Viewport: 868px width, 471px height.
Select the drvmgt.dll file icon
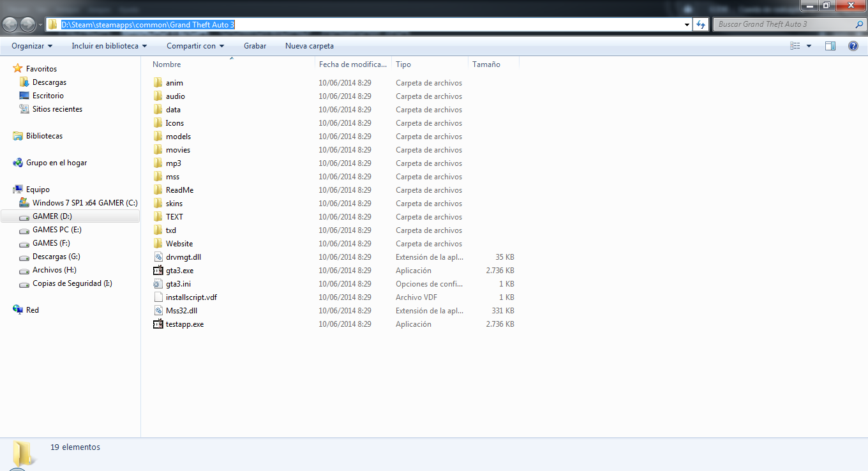(158, 257)
